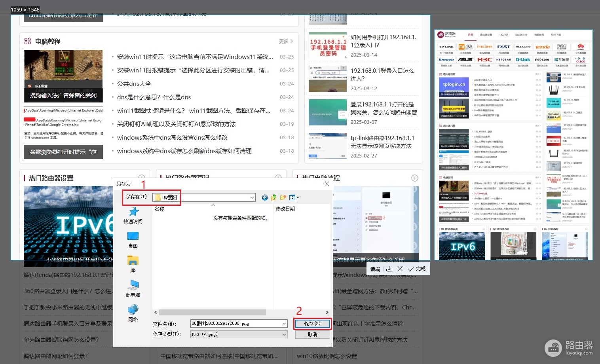This screenshot has height=364, width=600.
Task: Click 编辑 in the screenshot toolbar
Action: [x=375, y=269]
